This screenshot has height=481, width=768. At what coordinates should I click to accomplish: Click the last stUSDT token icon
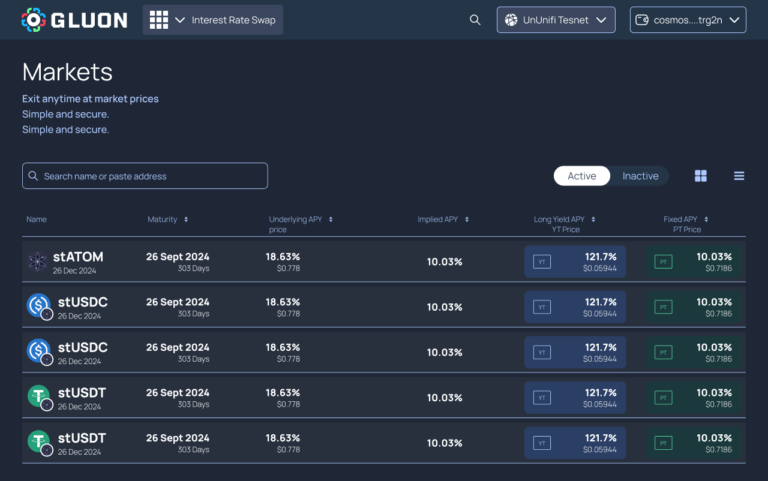[39, 443]
